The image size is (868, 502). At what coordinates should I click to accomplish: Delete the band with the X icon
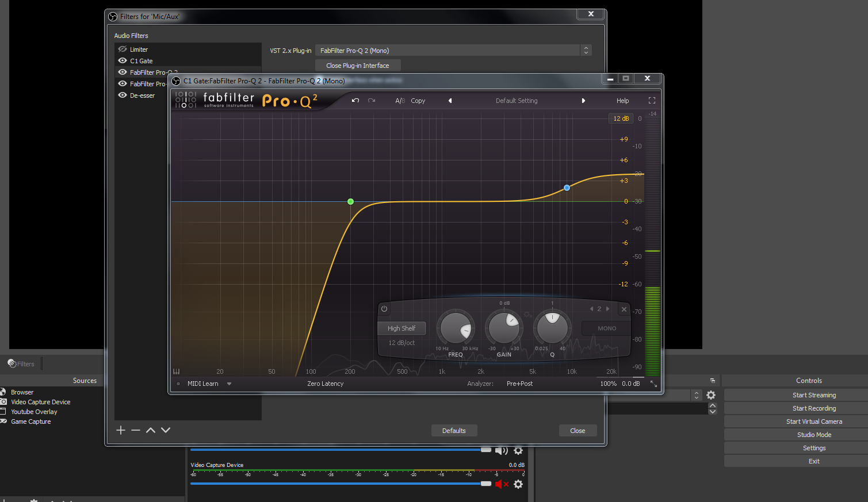tap(624, 309)
